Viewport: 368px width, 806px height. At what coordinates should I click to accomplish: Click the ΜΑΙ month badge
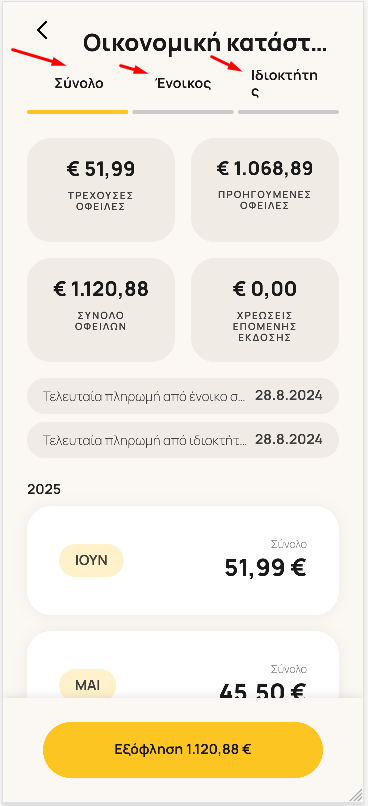click(x=87, y=685)
